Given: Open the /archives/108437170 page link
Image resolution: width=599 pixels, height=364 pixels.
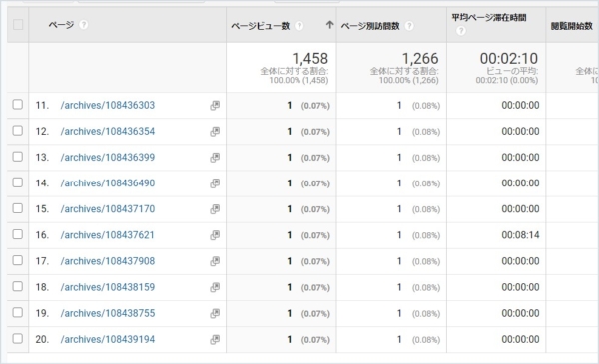Looking at the screenshot, I should point(108,209).
